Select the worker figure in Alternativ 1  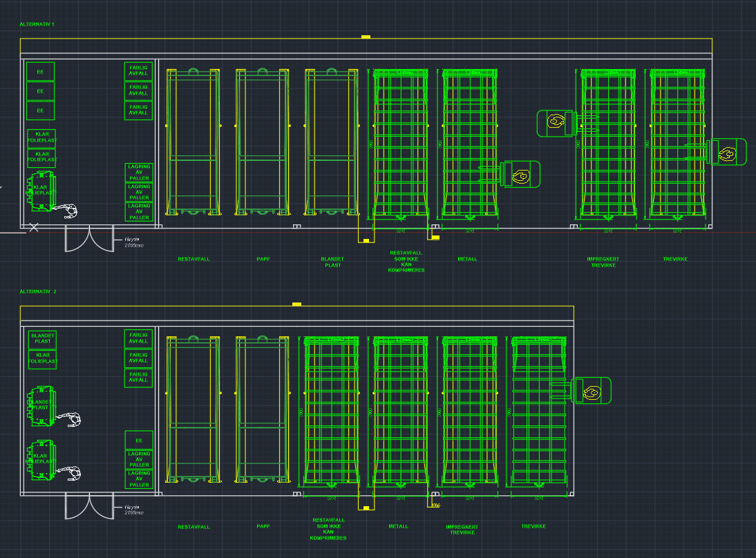point(68,211)
